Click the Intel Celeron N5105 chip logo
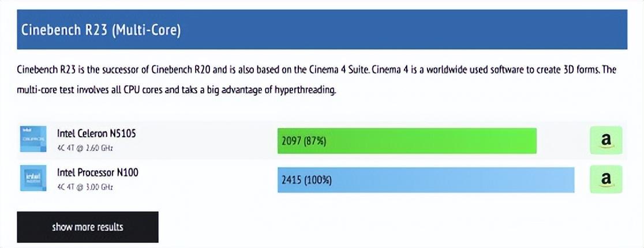 [x=33, y=139]
